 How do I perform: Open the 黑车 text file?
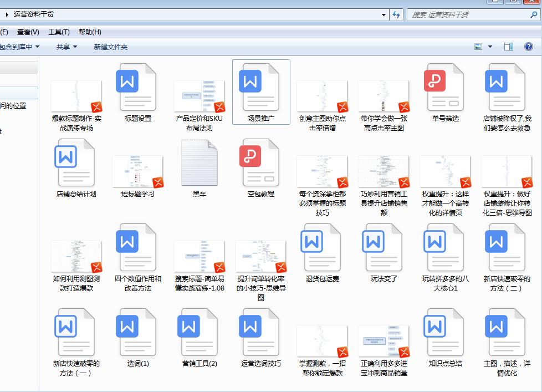click(199, 162)
